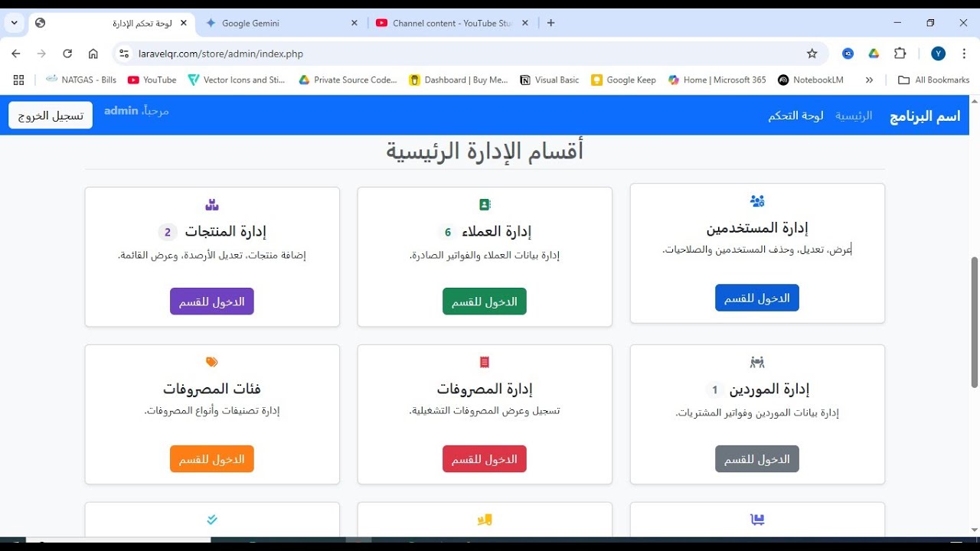Open a new tab with the plus button

point(550,23)
